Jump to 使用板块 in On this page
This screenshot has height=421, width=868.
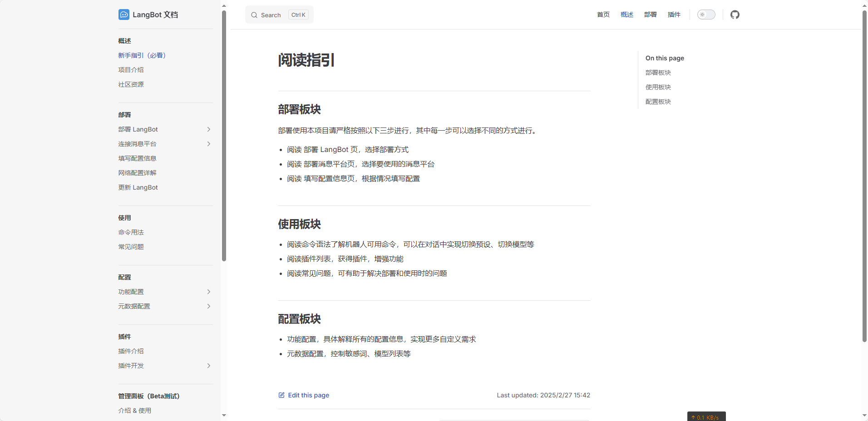click(x=658, y=87)
